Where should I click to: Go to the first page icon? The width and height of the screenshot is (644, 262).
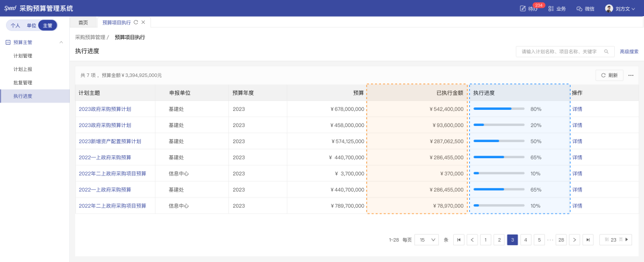click(x=459, y=240)
